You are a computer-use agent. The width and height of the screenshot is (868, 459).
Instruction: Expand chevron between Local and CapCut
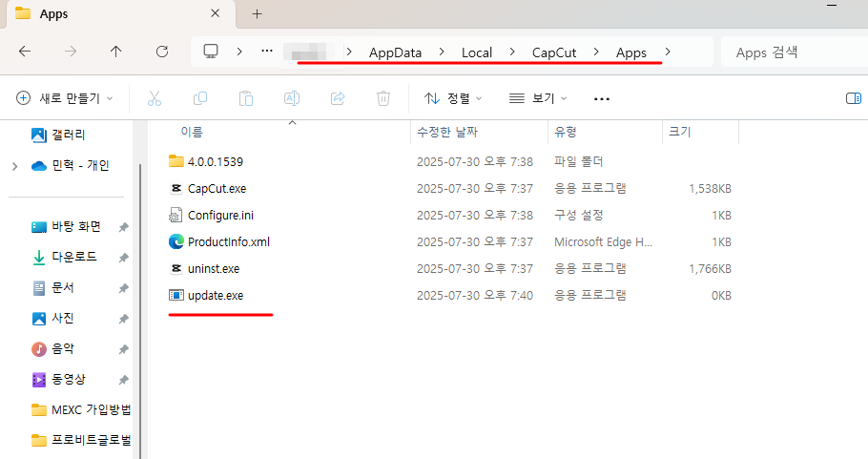(x=512, y=52)
